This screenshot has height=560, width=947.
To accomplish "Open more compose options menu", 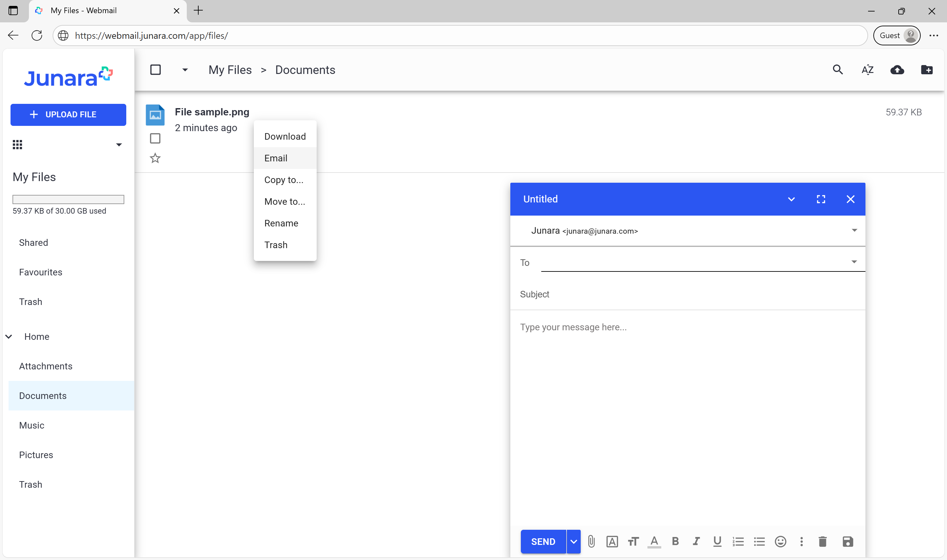I will point(801,542).
